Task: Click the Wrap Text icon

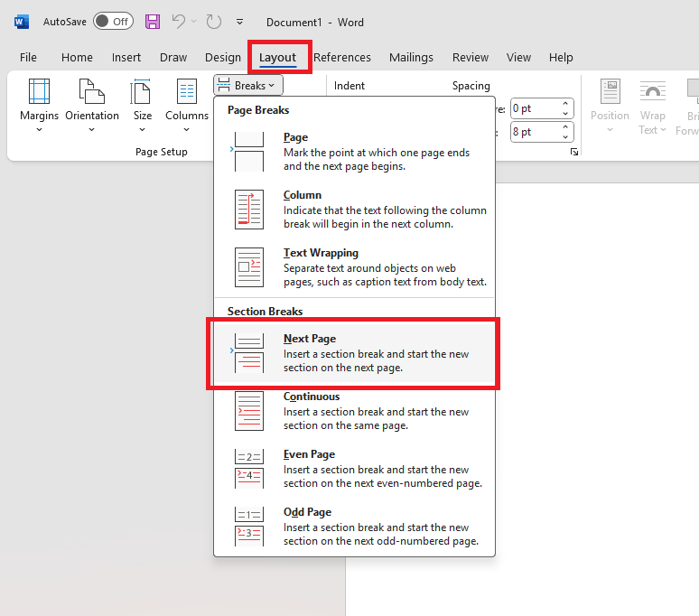Action: pyautogui.click(x=652, y=106)
